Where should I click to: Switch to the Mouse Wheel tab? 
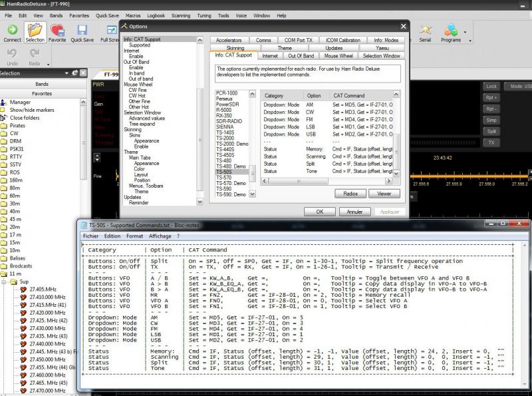pyautogui.click(x=338, y=56)
